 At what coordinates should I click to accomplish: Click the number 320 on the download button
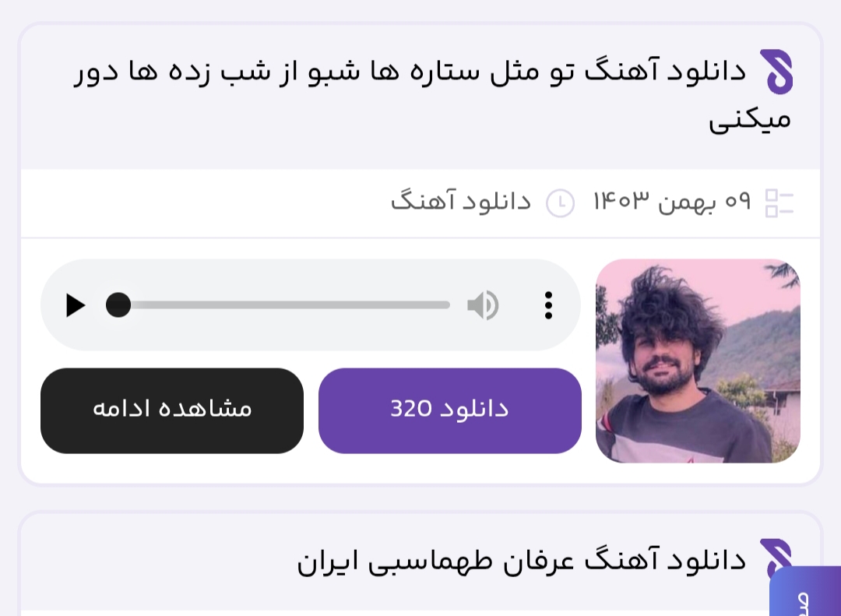(x=411, y=410)
